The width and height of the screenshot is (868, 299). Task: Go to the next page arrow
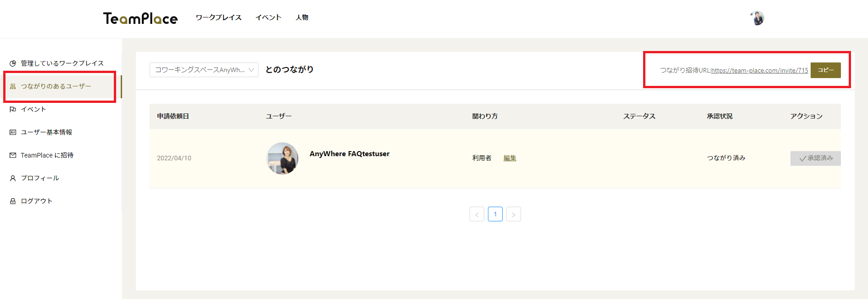coord(514,214)
